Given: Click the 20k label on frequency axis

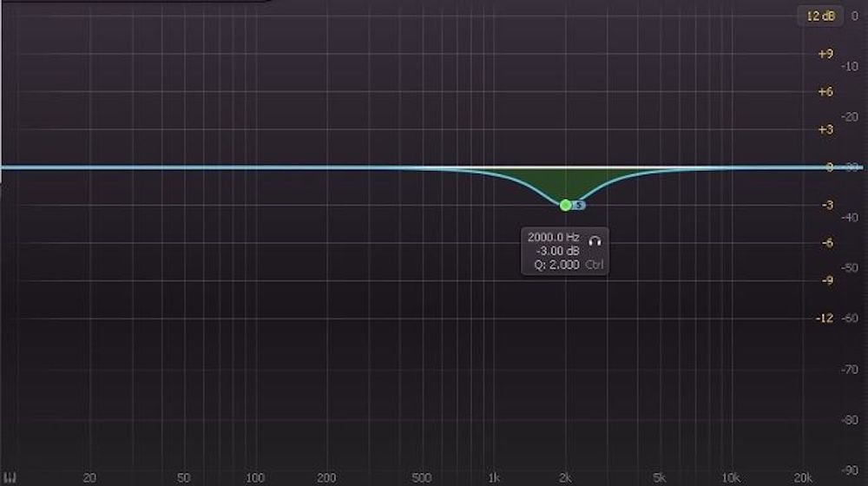Looking at the screenshot, I should 803,477.
